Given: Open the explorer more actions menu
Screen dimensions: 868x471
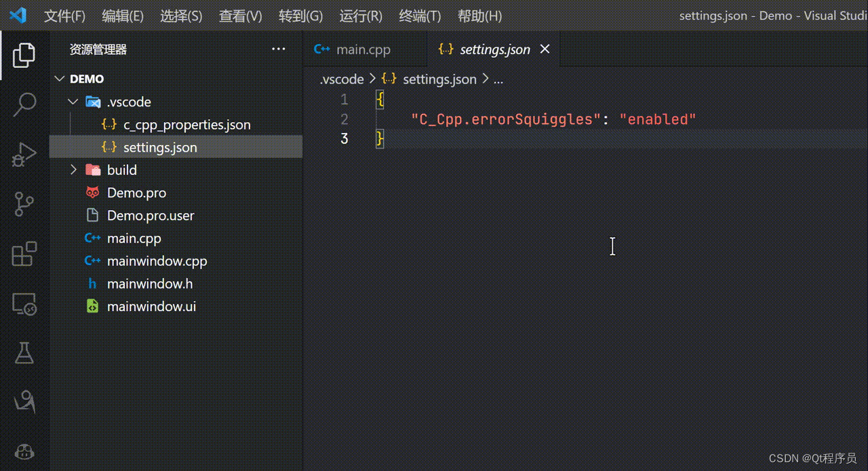Looking at the screenshot, I should (279, 49).
